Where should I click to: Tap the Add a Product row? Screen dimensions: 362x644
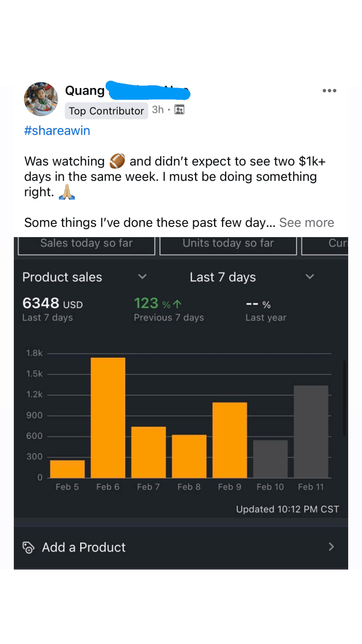pos(180,547)
